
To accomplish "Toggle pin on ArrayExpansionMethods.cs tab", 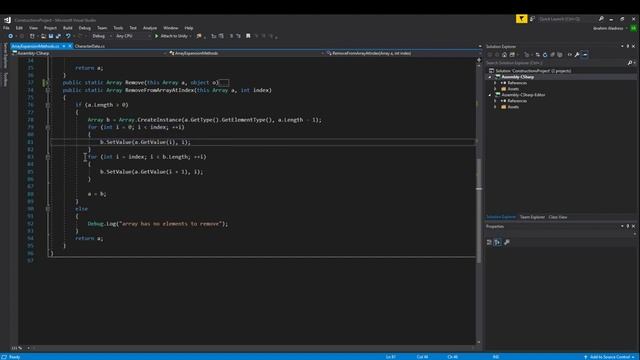I will 64,46.
